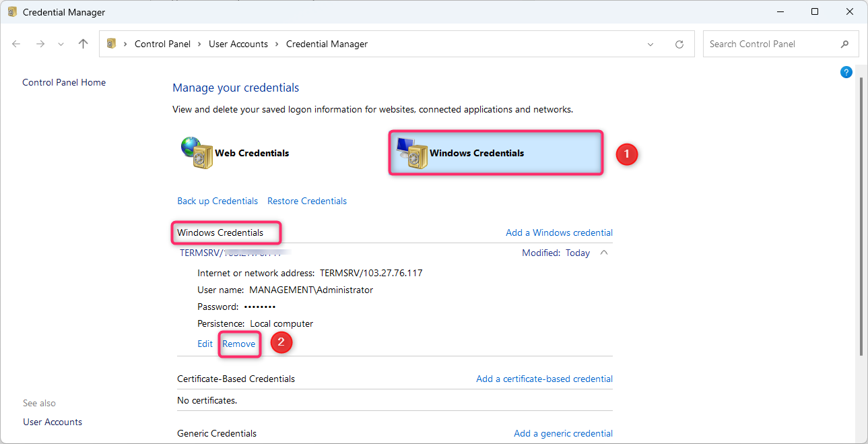Screen dimensions: 868x444
Task: Click the Forward navigation arrow
Action: click(x=40, y=44)
